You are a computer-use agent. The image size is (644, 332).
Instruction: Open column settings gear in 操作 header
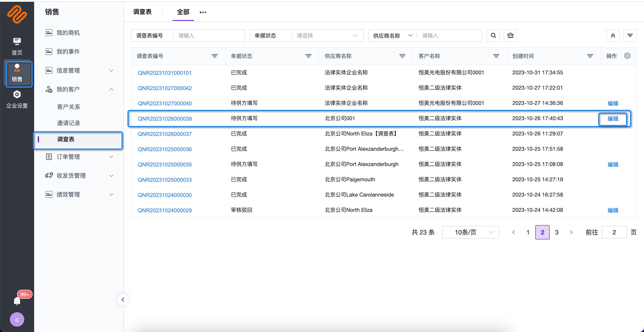(627, 56)
